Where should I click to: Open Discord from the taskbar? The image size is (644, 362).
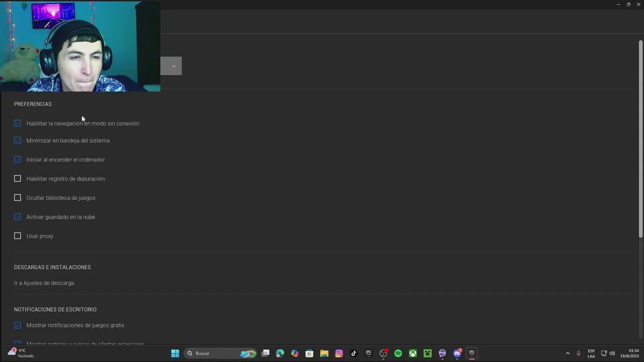click(457, 353)
